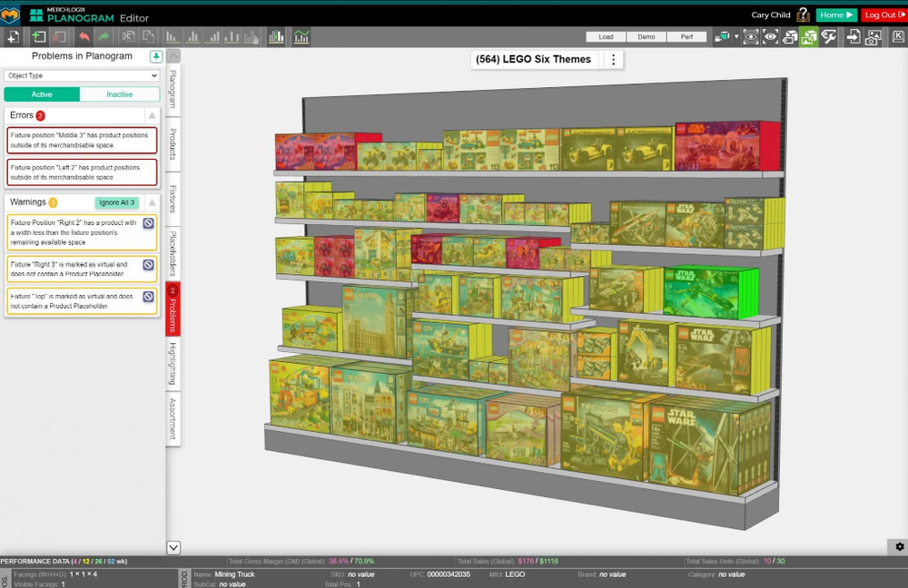Viewport: 908px width, 588px height.
Task: Open the Highlighting side tab
Action: tap(173, 364)
